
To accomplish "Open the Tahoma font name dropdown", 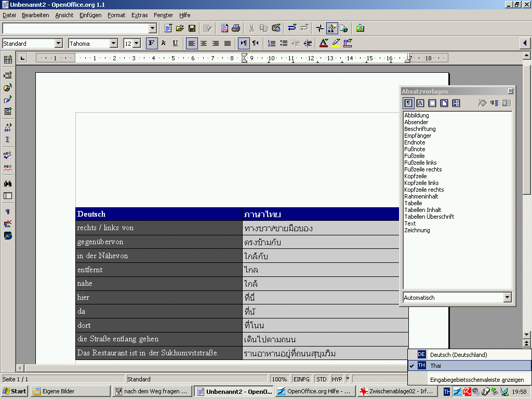I will pyautogui.click(x=113, y=44).
